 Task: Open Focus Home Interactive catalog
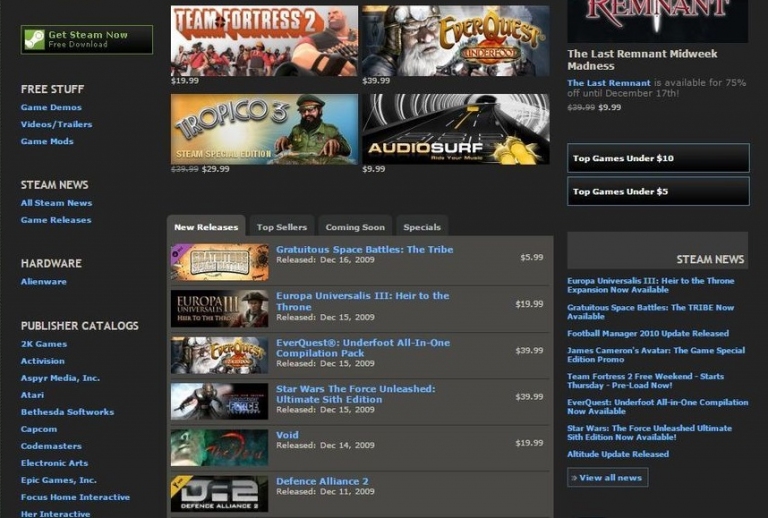tap(75, 497)
